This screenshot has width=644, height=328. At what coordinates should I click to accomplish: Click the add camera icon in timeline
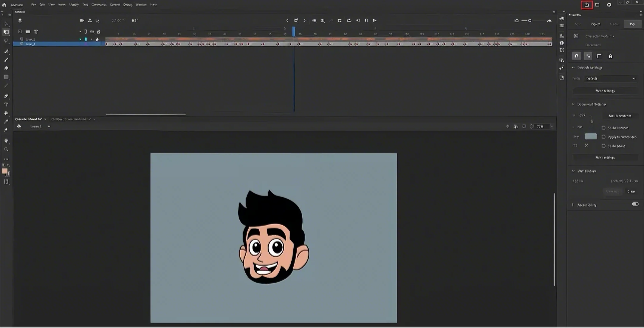(x=82, y=21)
